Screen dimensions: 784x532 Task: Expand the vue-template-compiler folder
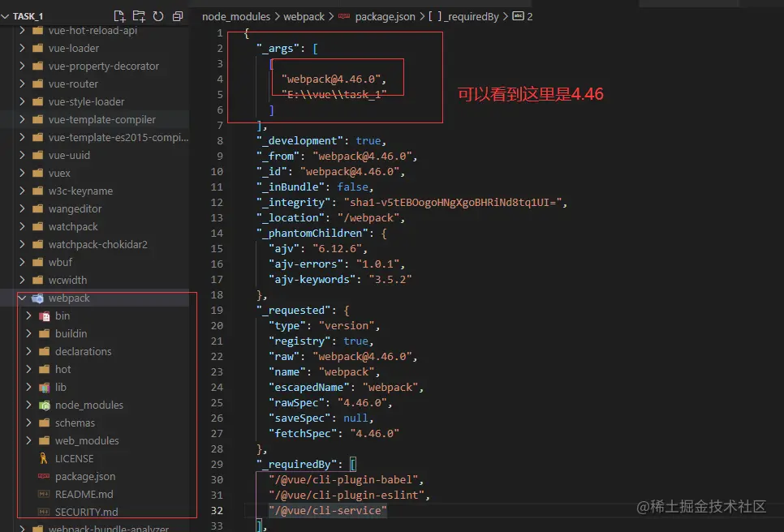click(x=22, y=119)
